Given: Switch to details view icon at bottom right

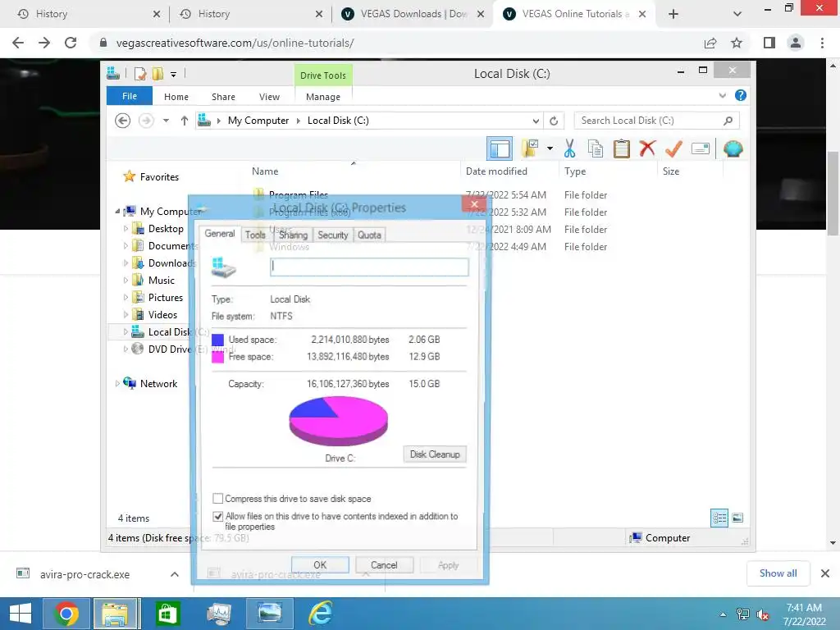Looking at the screenshot, I should [719, 518].
